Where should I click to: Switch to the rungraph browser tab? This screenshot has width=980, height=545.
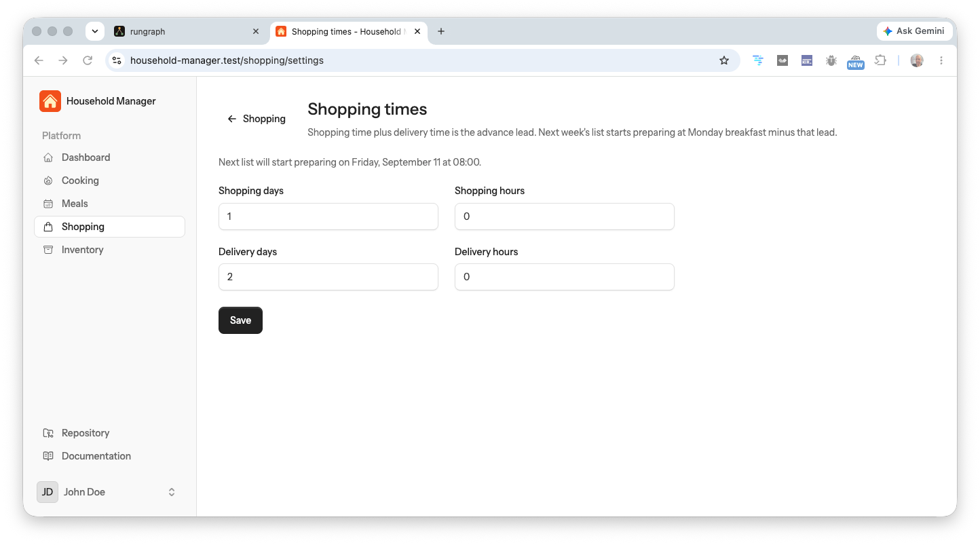(187, 31)
